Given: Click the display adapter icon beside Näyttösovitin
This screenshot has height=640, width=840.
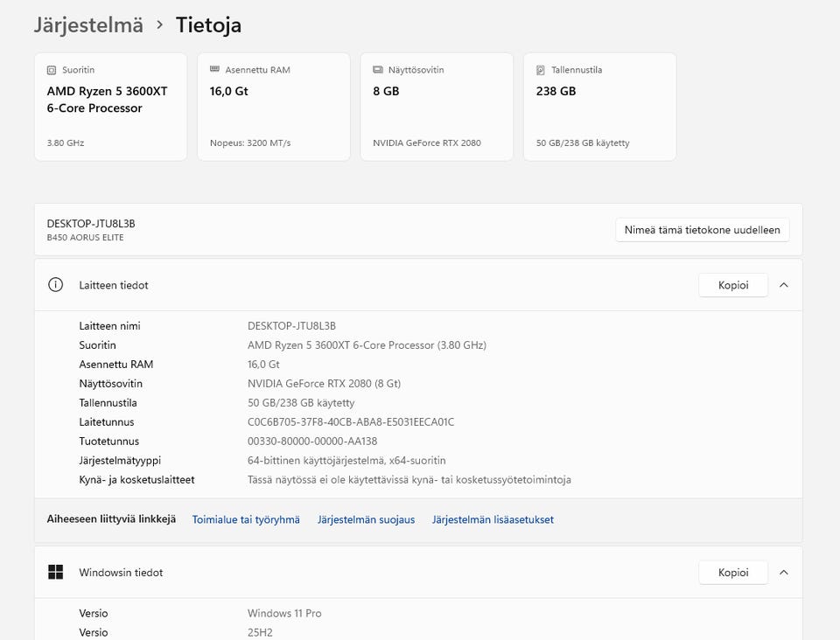Looking at the screenshot, I should [378, 70].
